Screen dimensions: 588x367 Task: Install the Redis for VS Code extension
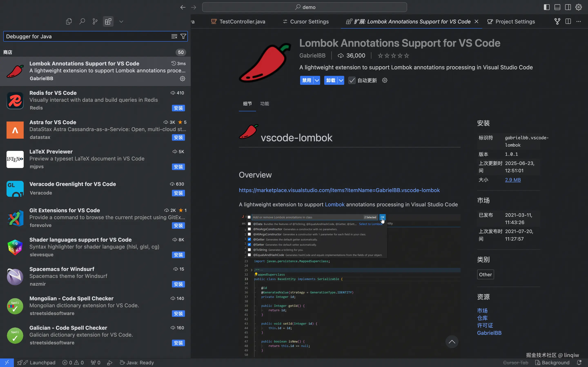tap(178, 108)
